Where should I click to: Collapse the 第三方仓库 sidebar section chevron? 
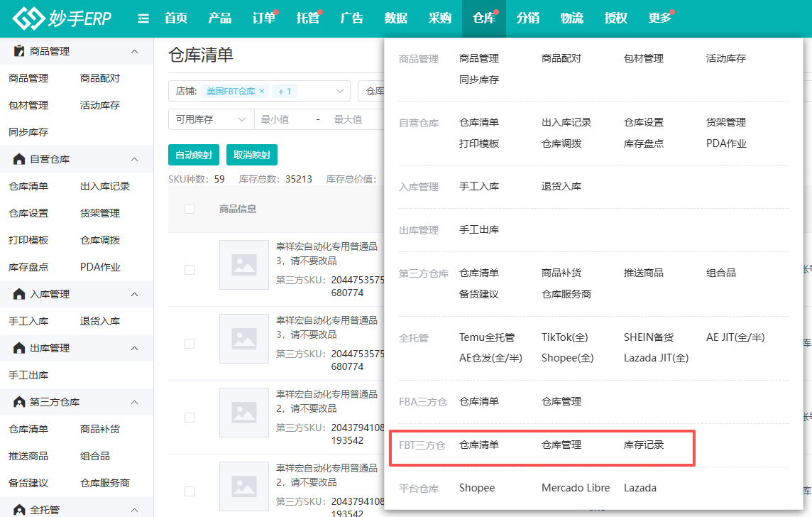(x=135, y=402)
